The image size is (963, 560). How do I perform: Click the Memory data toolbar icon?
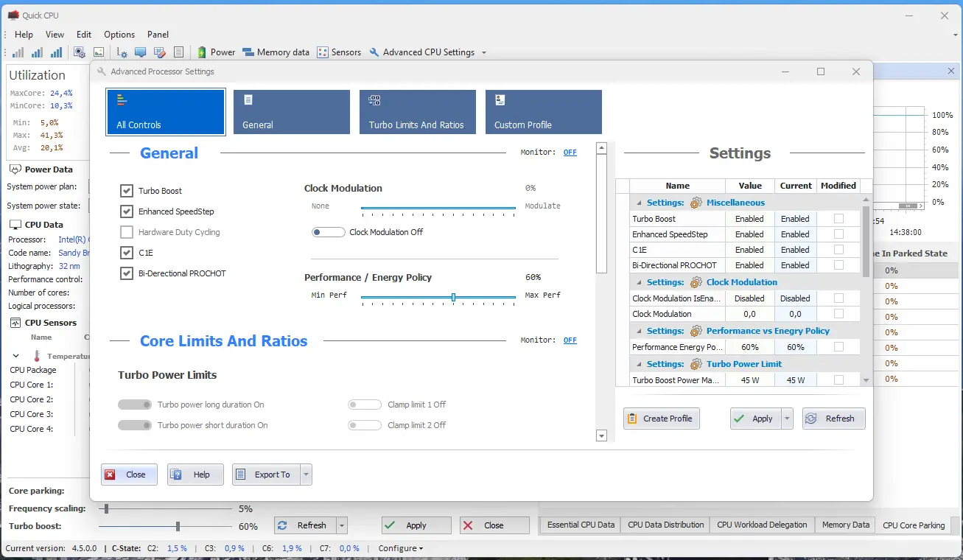coord(248,52)
